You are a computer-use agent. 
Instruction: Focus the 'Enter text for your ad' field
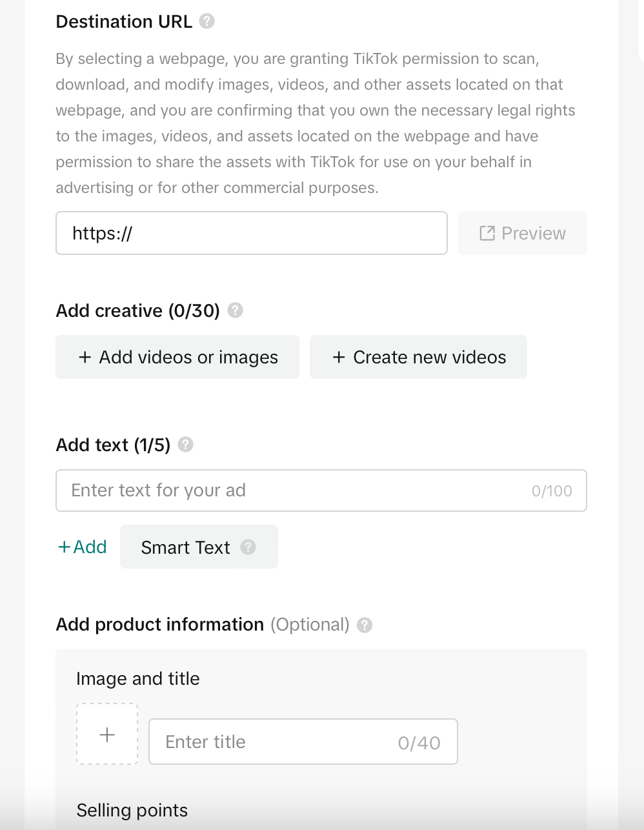[x=321, y=491]
